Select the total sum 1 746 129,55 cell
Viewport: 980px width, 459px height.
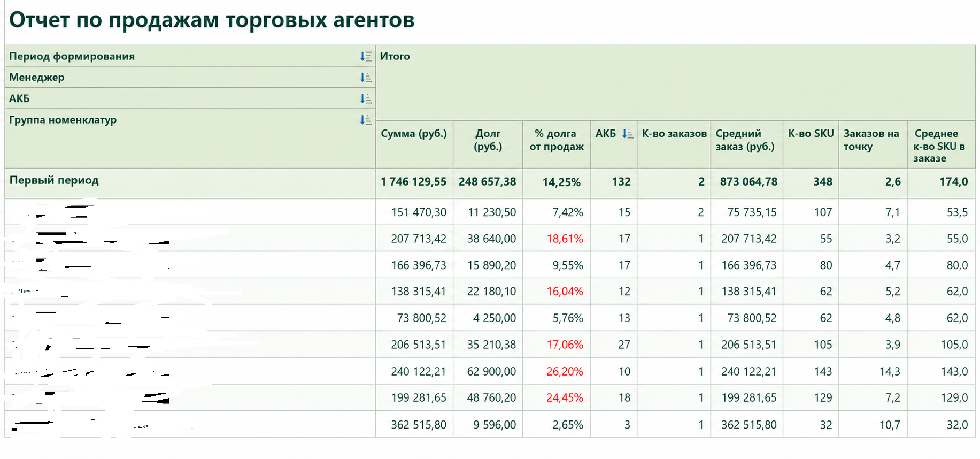[x=414, y=182]
